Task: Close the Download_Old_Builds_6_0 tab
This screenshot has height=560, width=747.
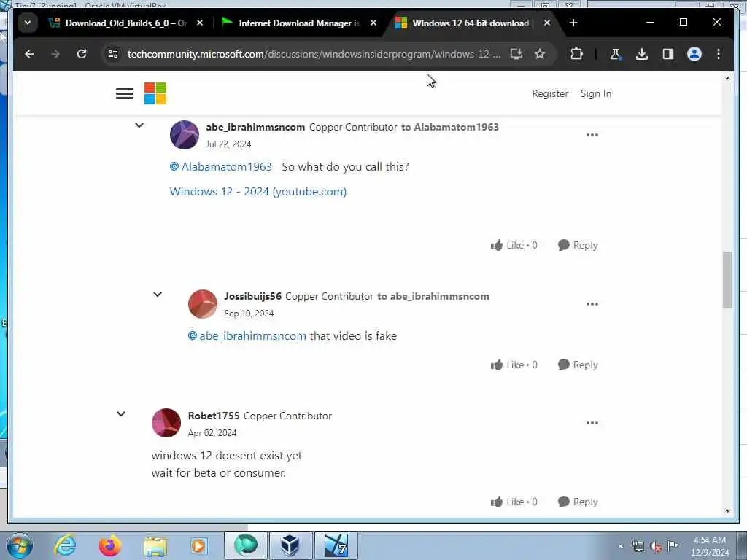Action: [x=200, y=23]
